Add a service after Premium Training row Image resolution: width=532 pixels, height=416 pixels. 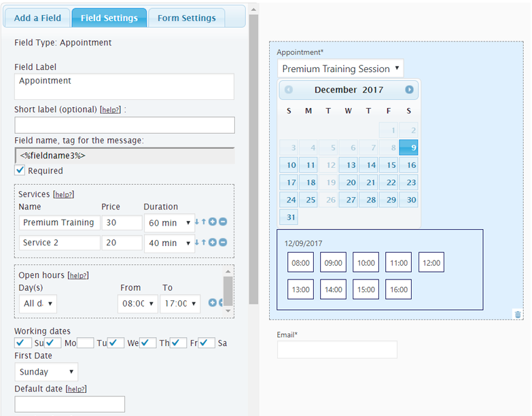pyautogui.click(x=213, y=222)
